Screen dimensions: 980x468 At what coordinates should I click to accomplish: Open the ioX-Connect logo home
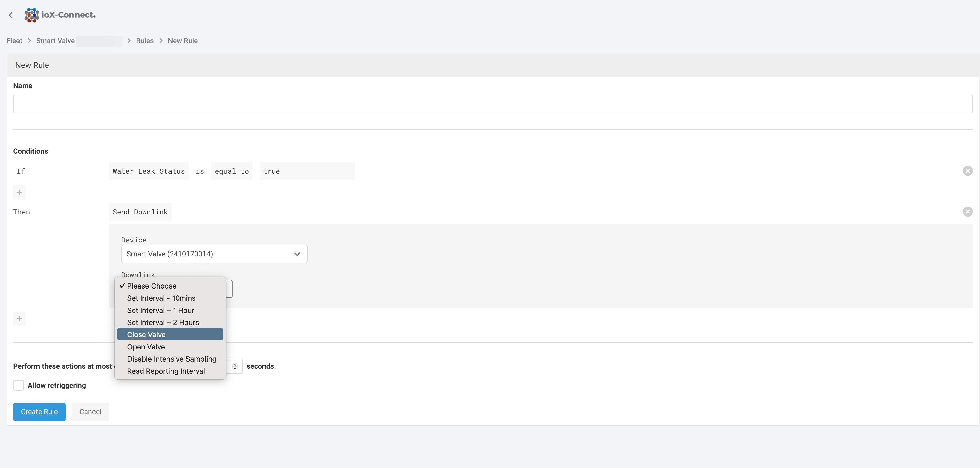[60, 15]
